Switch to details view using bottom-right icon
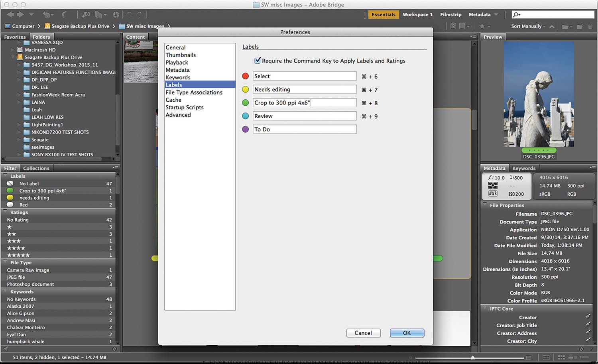The image size is (598, 364). tap(572, 357)
